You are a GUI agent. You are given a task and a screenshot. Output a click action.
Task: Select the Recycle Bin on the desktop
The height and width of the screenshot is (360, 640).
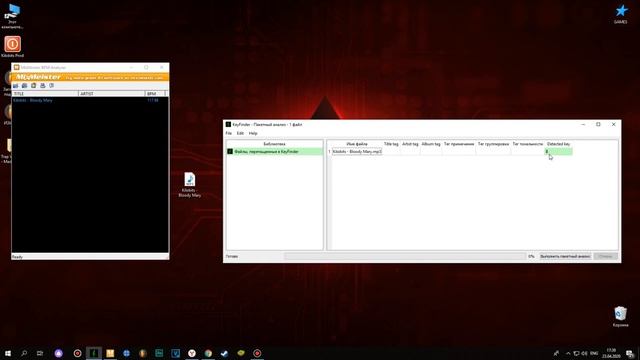pos(620,316)
